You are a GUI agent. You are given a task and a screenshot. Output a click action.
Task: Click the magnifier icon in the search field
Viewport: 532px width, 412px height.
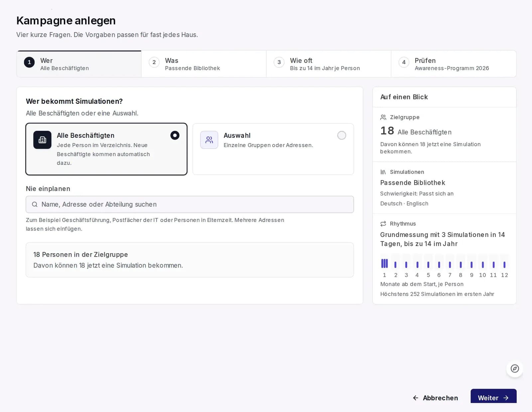pos(35,204)
